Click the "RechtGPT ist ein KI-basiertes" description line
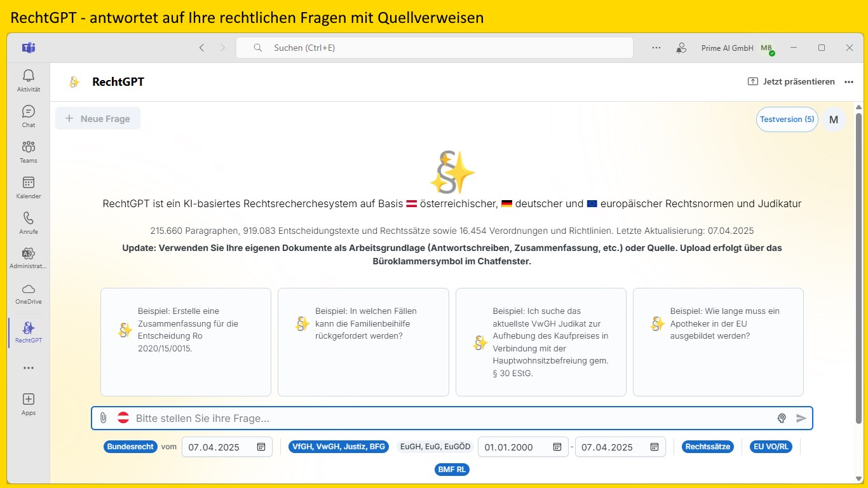 [452, 204]
